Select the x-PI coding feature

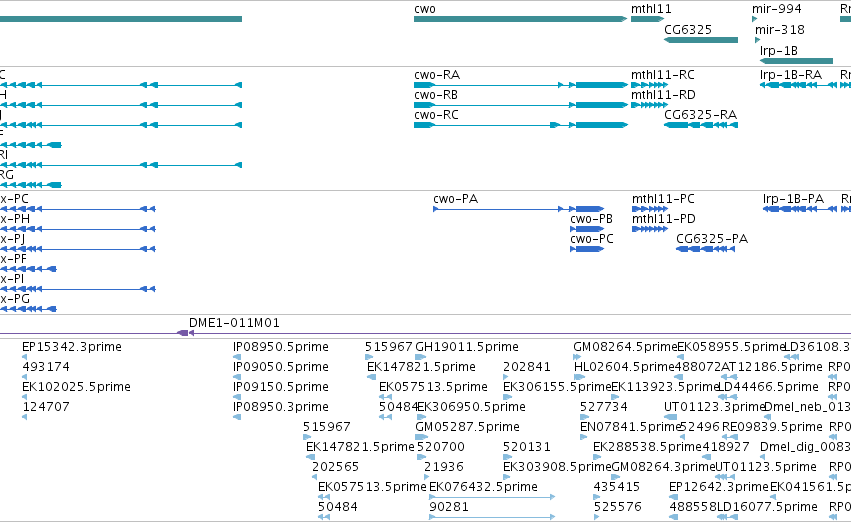pos(78,289)
